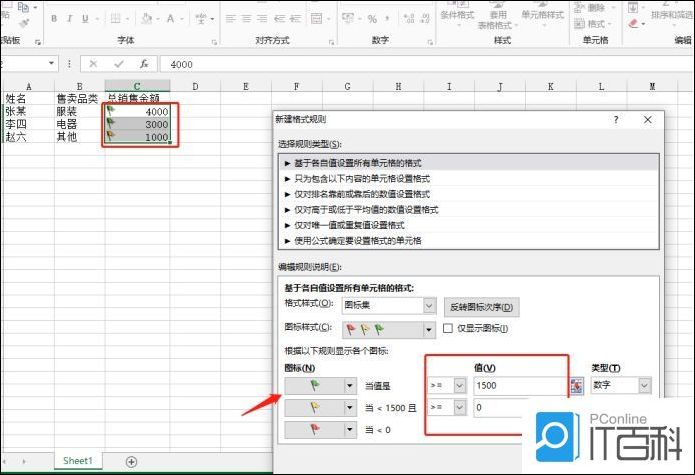The height and width of the screenshot is (475, 695).
Task: Click the value field containing 0
Action: click(497, 407)
